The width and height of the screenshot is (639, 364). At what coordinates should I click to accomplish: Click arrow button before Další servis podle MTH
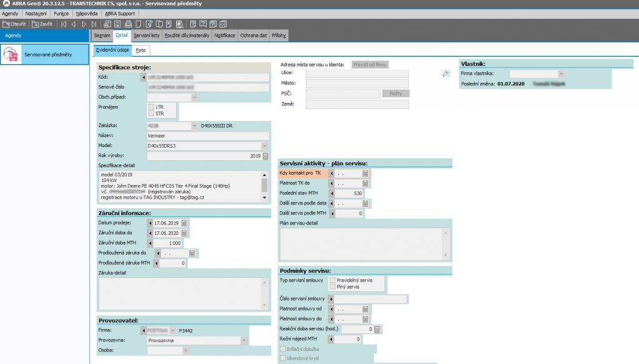333,213
